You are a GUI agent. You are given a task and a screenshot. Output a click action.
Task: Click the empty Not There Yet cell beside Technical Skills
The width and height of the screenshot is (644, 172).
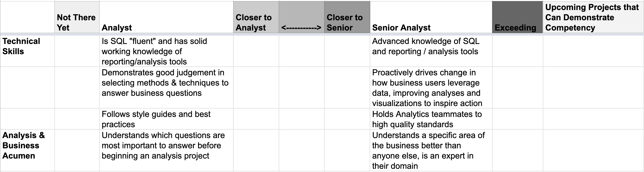click(76, 51)
